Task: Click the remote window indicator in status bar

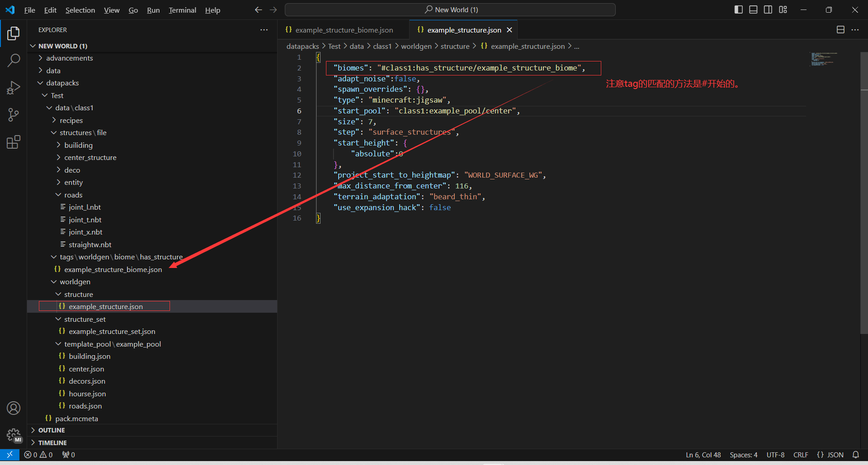Action: click(x=9, y=455)
